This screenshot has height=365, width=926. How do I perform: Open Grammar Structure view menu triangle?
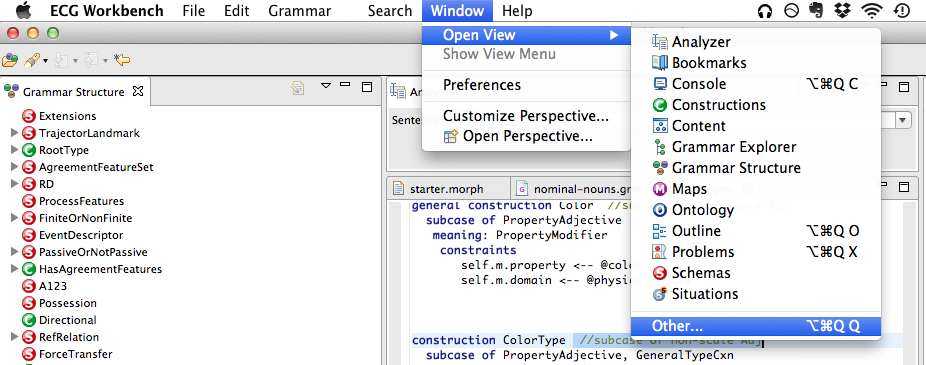click(x=326, y=86)
